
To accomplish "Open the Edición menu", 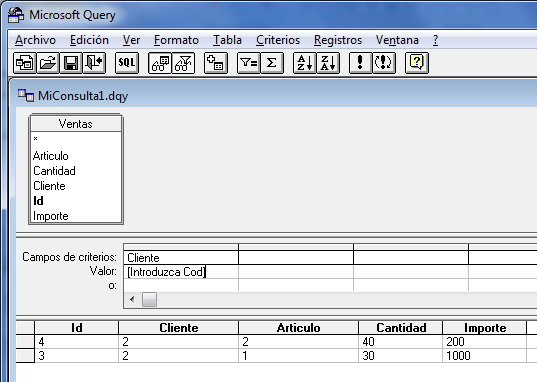I will tap(89, 40).
